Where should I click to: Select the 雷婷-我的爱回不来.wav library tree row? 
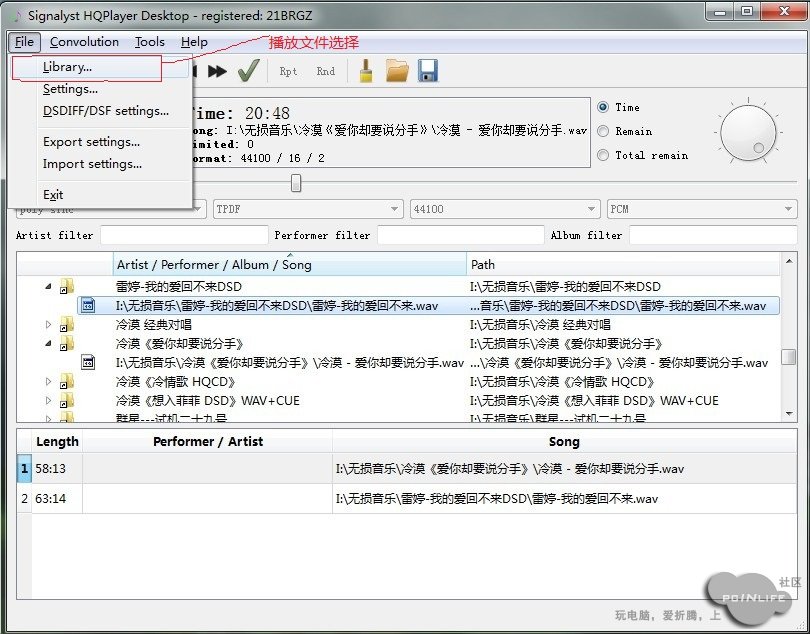pyautogui.click(x=428, y=305)
